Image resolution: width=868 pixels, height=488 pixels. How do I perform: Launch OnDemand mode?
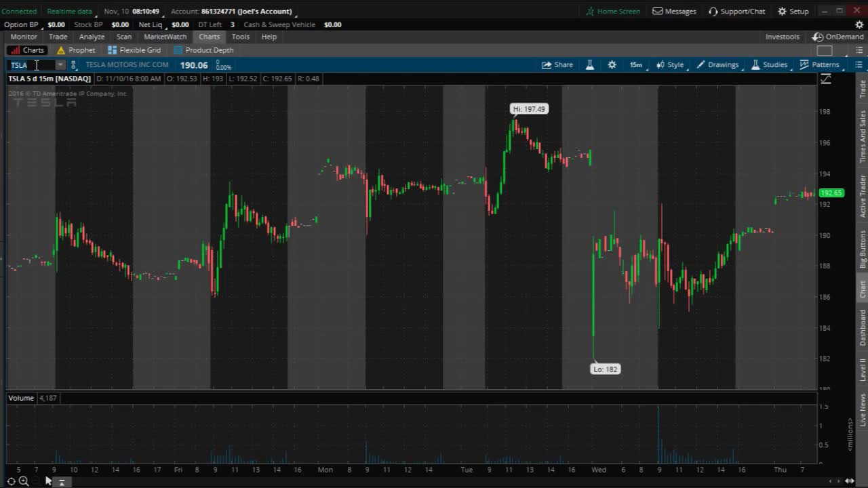point(839,37)
